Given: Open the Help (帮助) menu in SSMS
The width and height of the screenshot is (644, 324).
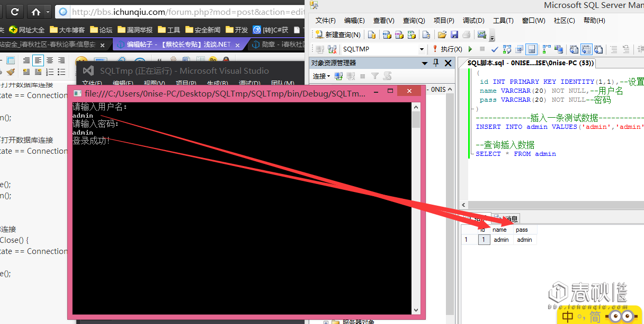Looking at the screenshot, I should point(594,21).
